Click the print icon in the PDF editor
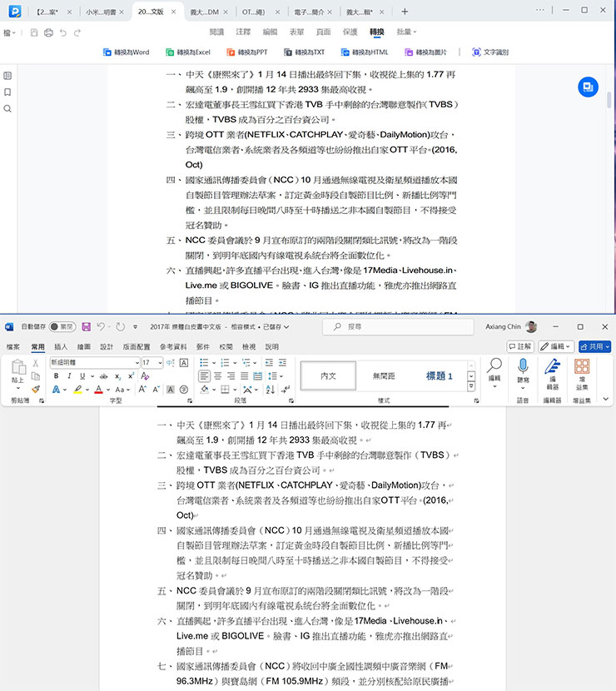Image resolution: width=616 pixels, height=691 pixels. click(48, 32)
